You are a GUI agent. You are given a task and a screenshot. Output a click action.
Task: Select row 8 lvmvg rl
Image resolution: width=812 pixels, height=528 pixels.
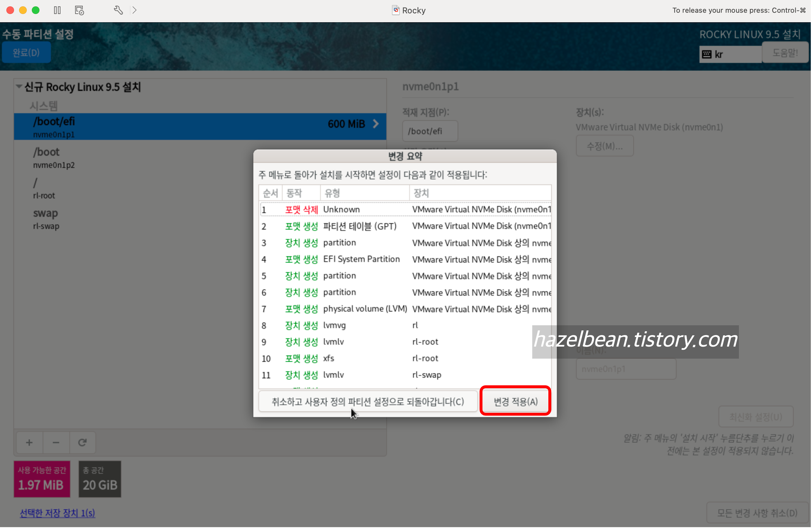(x=405, y=326)
